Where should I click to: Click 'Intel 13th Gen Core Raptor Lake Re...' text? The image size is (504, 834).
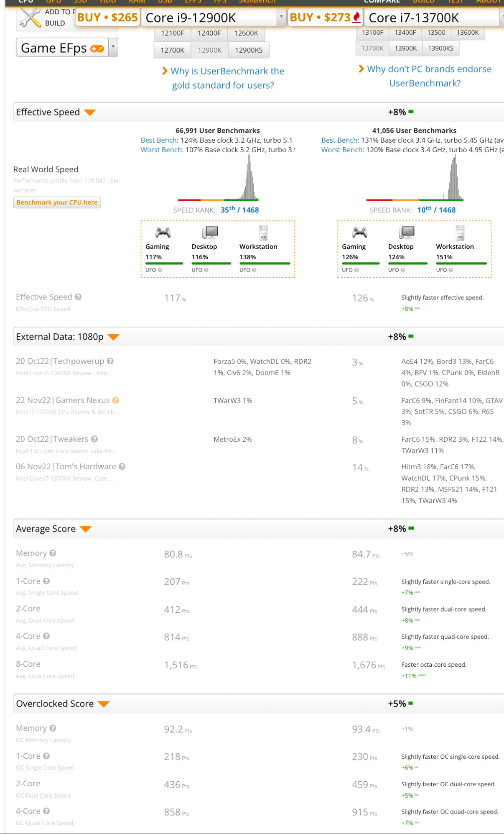click(66, 451)
